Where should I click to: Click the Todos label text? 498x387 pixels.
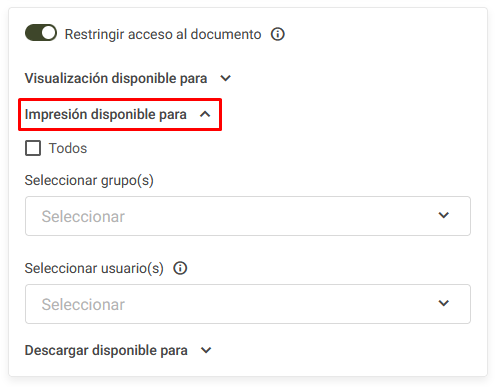coord(68,148)
